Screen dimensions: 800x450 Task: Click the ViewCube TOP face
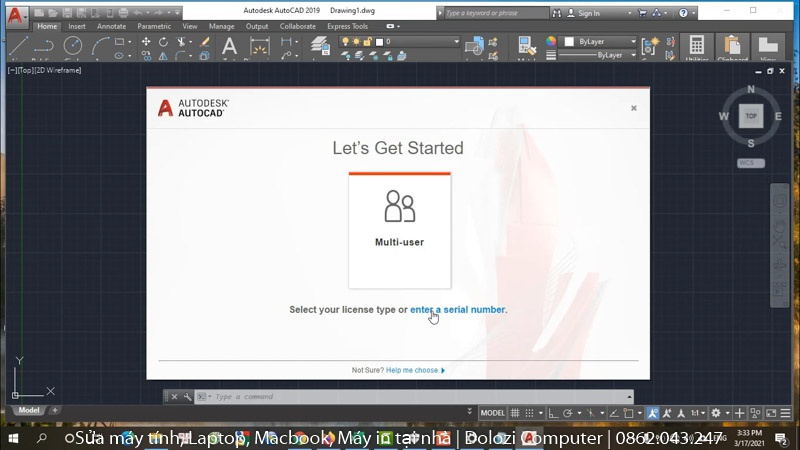(751, 116)
